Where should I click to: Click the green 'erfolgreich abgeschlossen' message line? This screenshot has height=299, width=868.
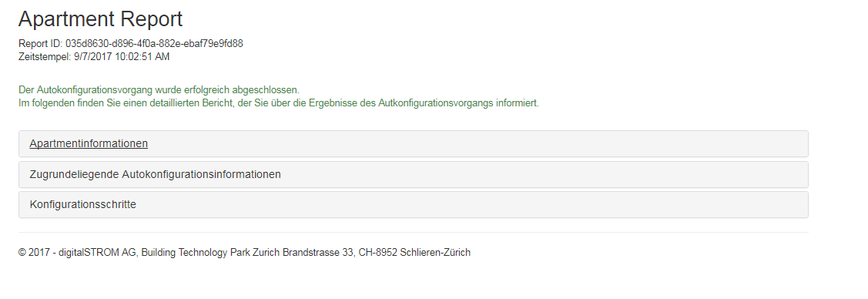(x=159, y=89)
